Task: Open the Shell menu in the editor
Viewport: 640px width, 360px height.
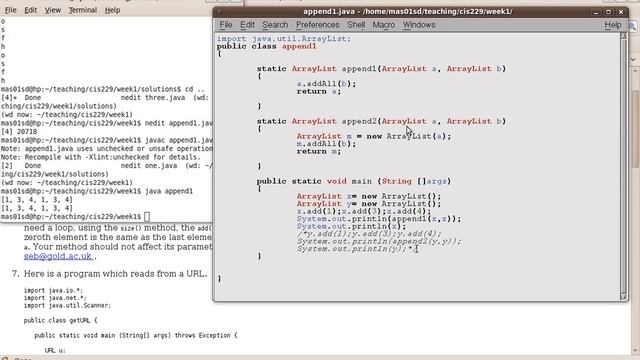Action: [356, 25]
